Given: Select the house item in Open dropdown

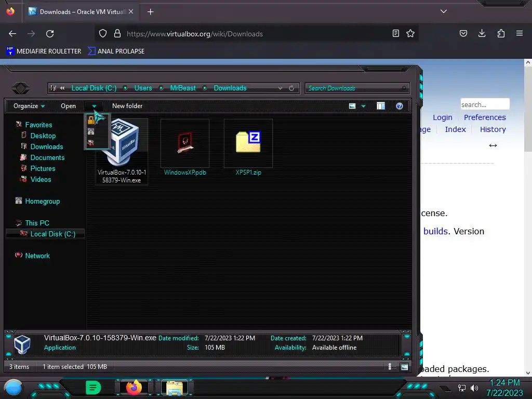Looking at the screenshot, I should click(x=91, y=131).
